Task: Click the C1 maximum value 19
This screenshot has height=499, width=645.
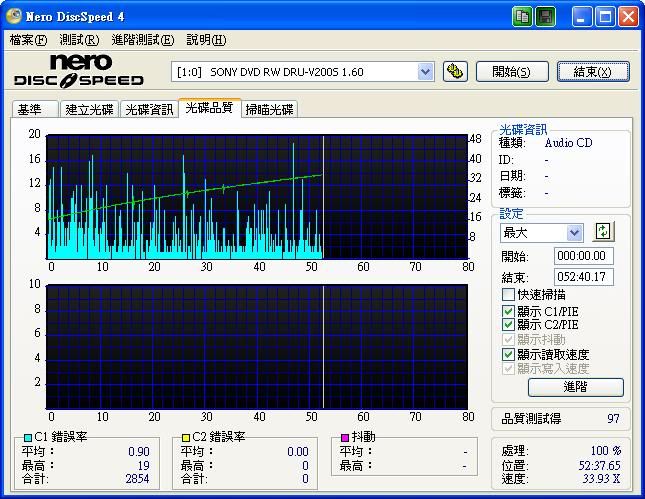Action: tap(144, 465)
